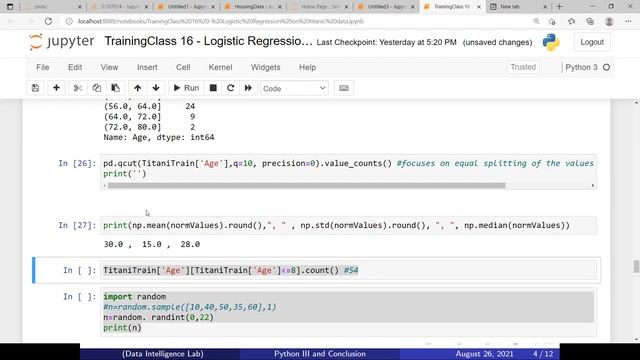The image size is (640, 360).
Task: Open the browser Settings and more menu
Action: (x=628, y=21)
